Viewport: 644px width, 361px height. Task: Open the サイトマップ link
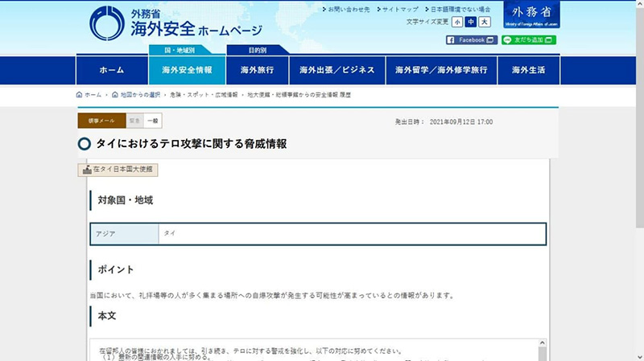coord(400,9)
